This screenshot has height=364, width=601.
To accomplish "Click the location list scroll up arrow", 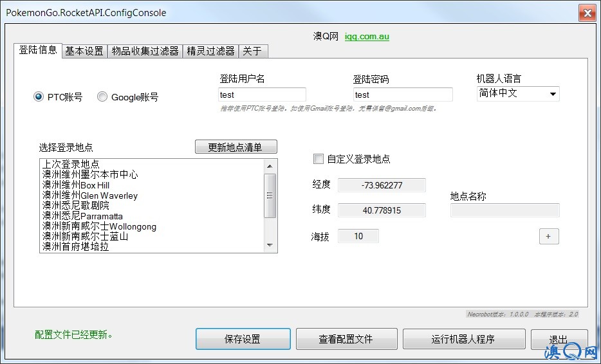I will pyautogui.click(x=270, y=166).
